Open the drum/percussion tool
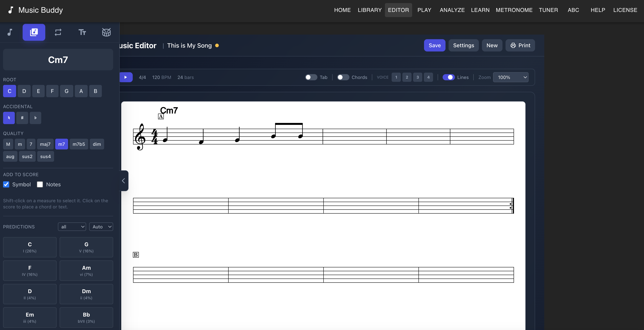Screen dimensions: 644x330 (106, 32)
